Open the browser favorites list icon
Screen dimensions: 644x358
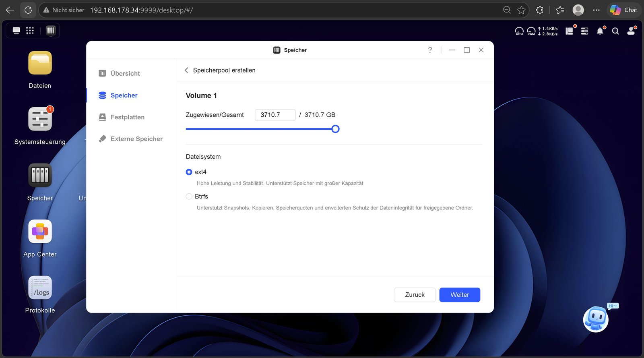point(560,10)
